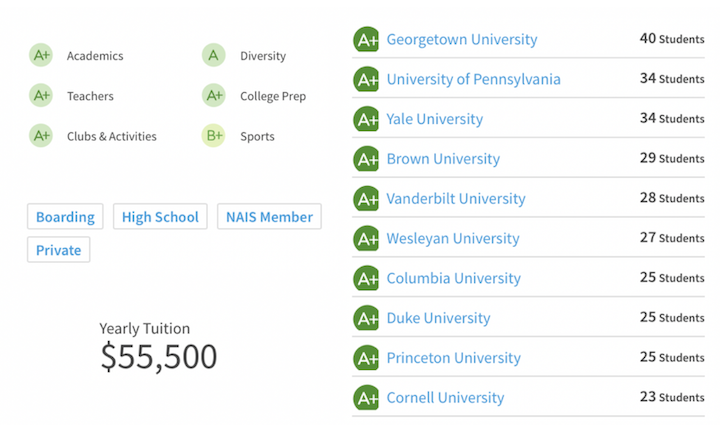
Task: Click the B+ grade badge beside Sports
Action: pyautogui.click(x=214, y=135)
